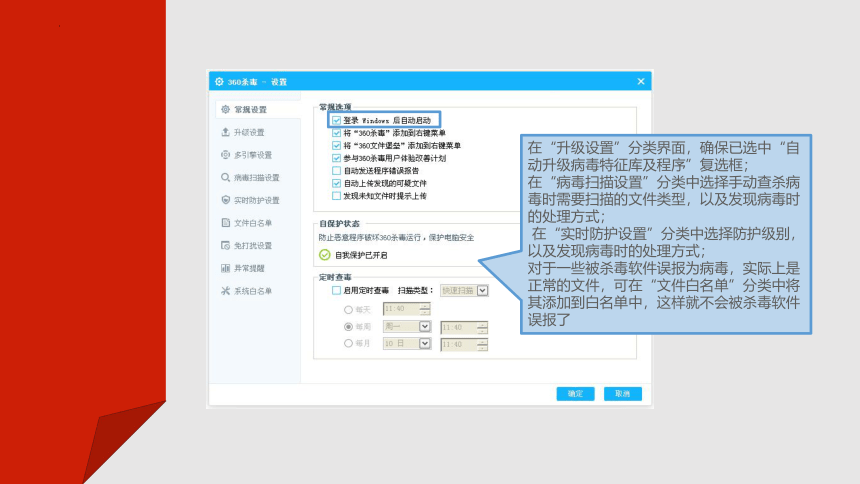Click the 异常提醒 icon

tap(225, 268)
